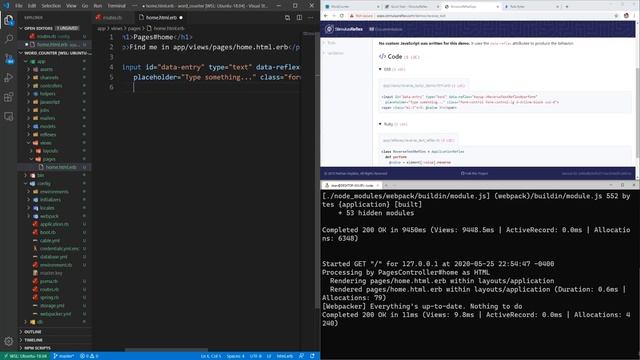Click the master branch in status bar

point(64,356)
